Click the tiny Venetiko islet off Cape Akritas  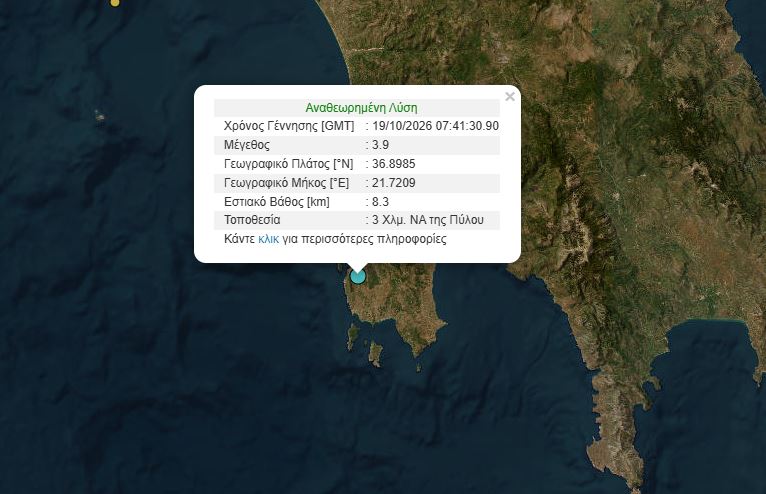(419, 367)
